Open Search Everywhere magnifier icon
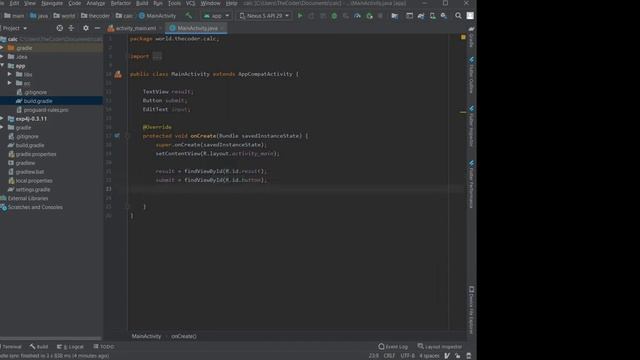The image size is (640, 360). [458, 16]
